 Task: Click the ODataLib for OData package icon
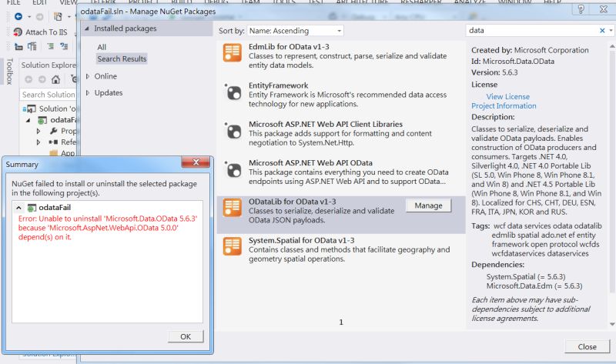(x=233, y=208)
